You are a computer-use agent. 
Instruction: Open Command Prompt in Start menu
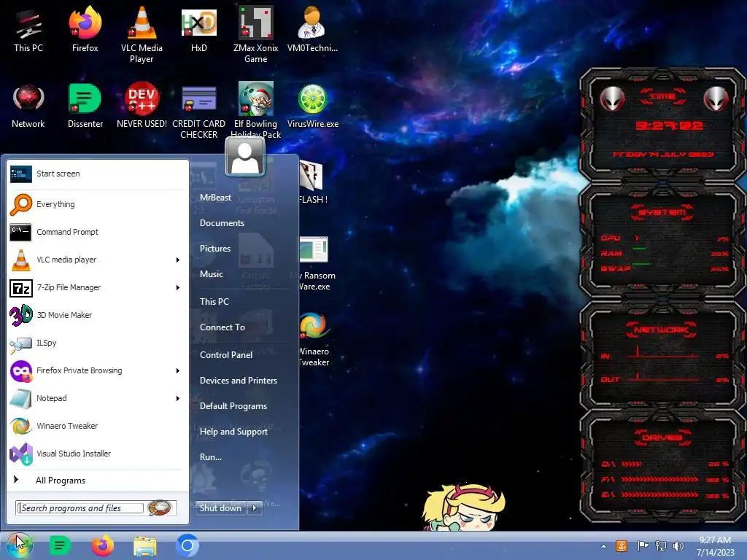point(98,232)
